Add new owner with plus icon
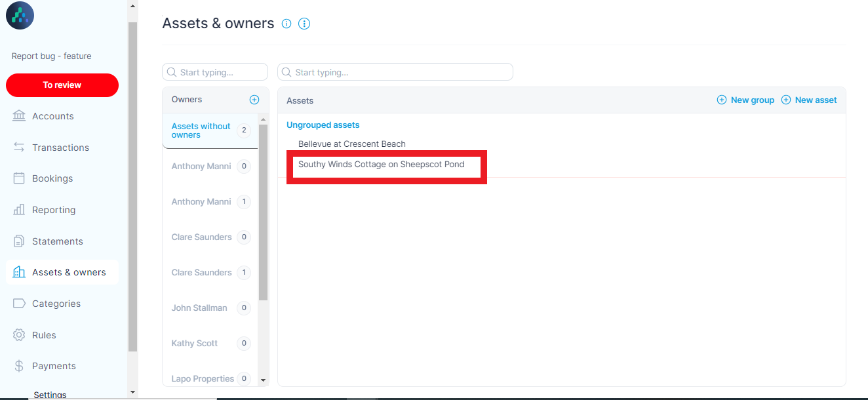The height and width of the screenshot is (400, 868). point(254,100)
